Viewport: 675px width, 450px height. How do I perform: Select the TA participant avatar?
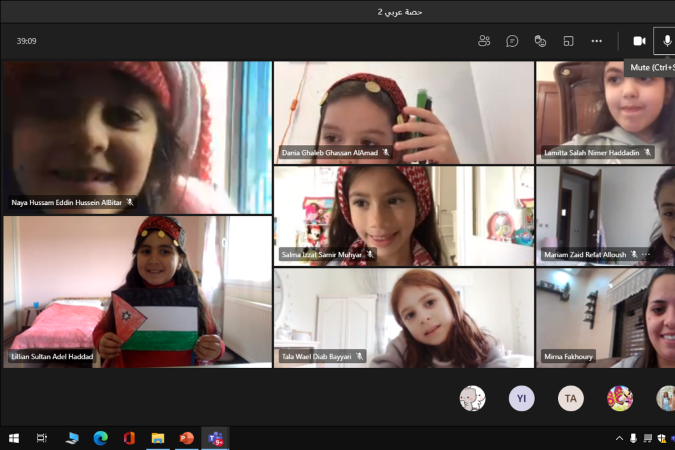(570, 399)
